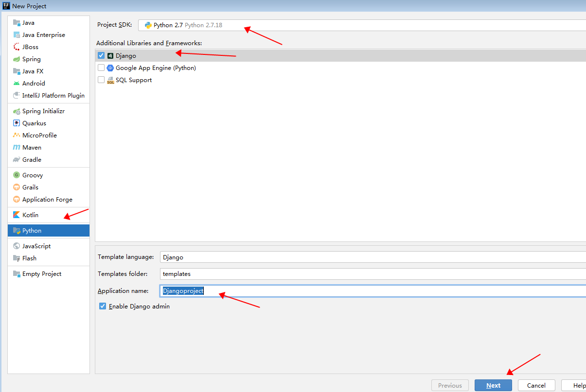This screenshot has width=586, height=392.
Task: Click the Empty Project folder icon
Action: coord(17,274)
